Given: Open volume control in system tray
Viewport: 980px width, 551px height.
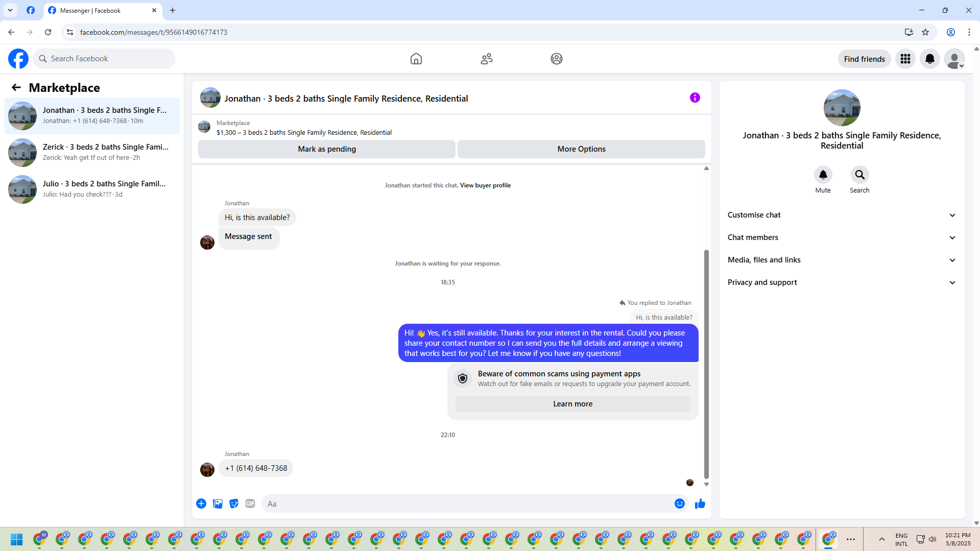Looking at the screenshot, I should (933, 539).
